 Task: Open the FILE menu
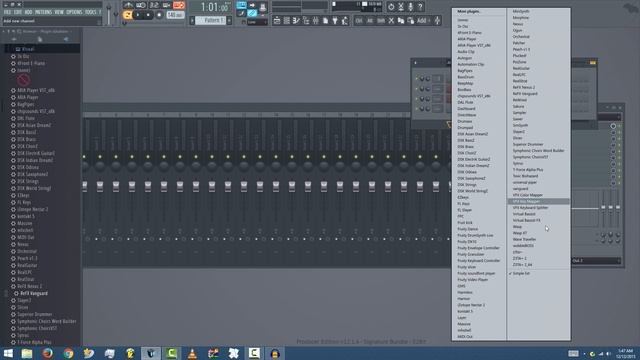pos(7,12)
